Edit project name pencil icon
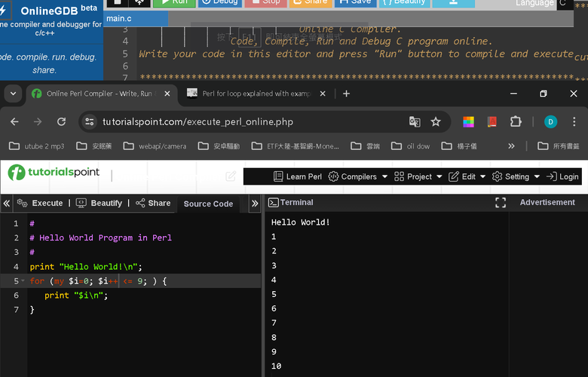Image resolution: width=588 pixels, height=377 pixels. (231, 176)
